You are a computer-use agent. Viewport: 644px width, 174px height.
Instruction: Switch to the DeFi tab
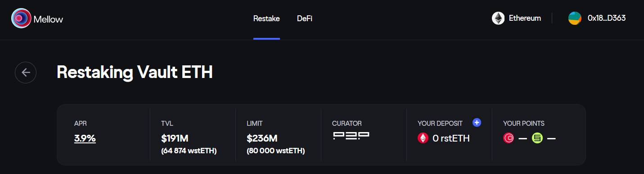point(305,18)
